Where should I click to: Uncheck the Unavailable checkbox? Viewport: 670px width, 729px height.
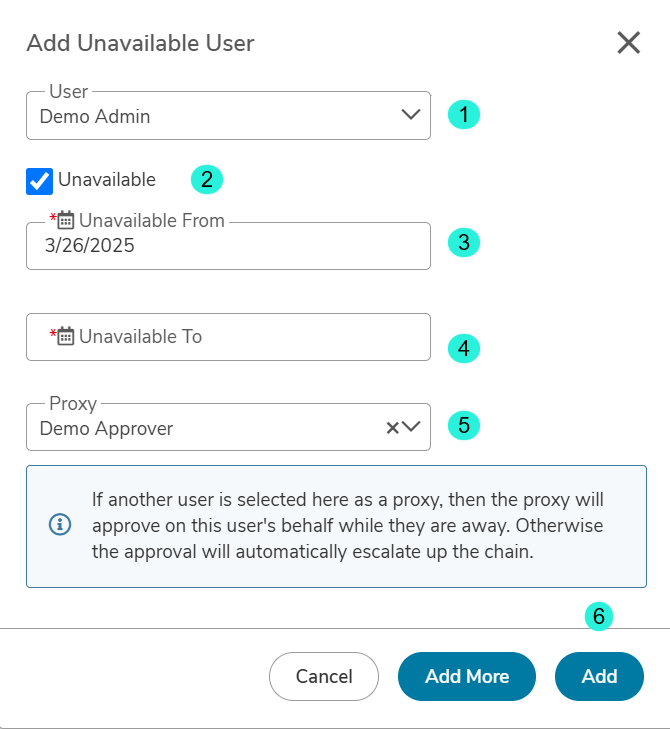(40, 181)
